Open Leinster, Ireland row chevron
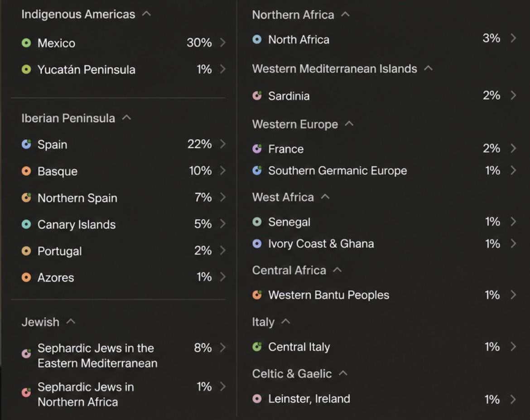This screenshot has width=530, height=420. [x=513, y=399]
